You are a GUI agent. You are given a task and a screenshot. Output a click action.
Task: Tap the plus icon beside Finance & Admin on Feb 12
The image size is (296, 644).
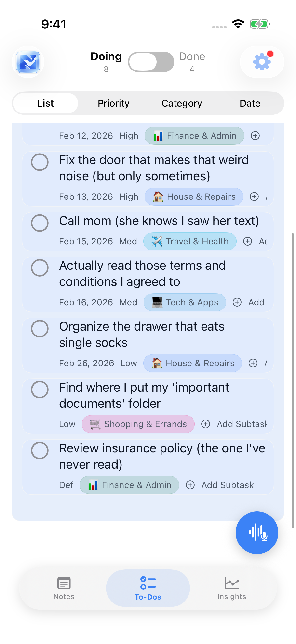[x=255, y=136]
